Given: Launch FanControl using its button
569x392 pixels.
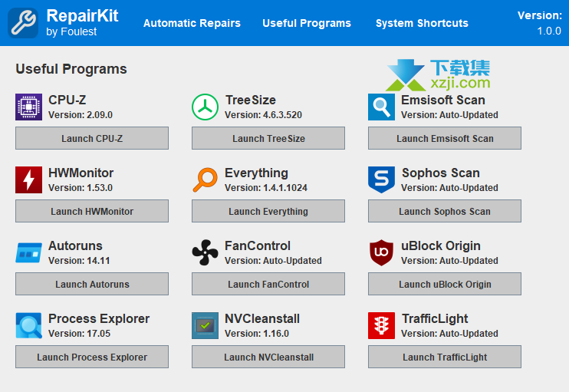Looking at the screenshot, I should [x=268, y=284].
